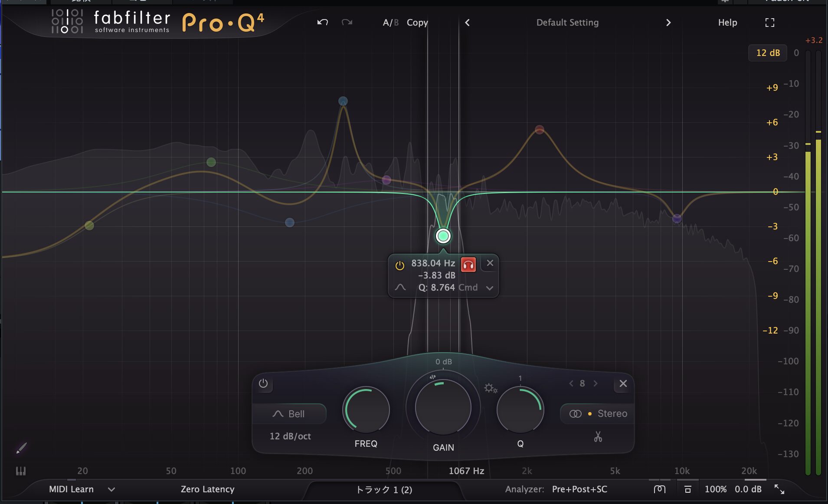828x504 pixels.
Task: Click the active green band node
Action: [443, 236]
